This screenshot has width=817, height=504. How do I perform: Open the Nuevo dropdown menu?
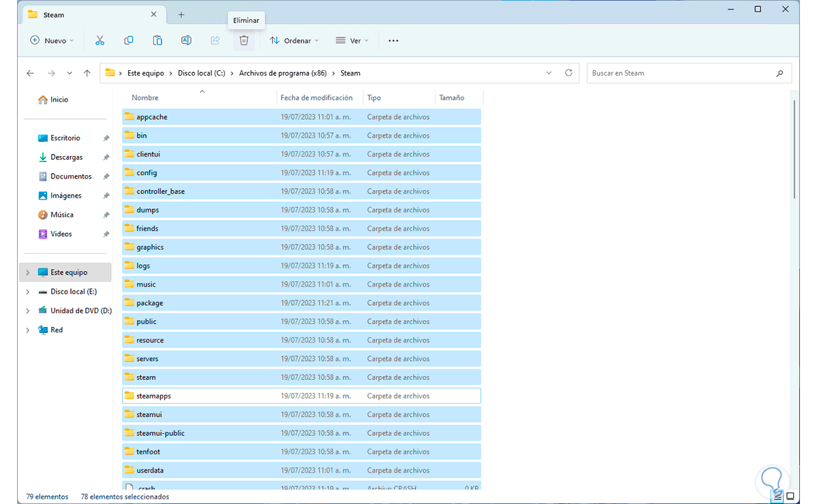click(52, 41)
